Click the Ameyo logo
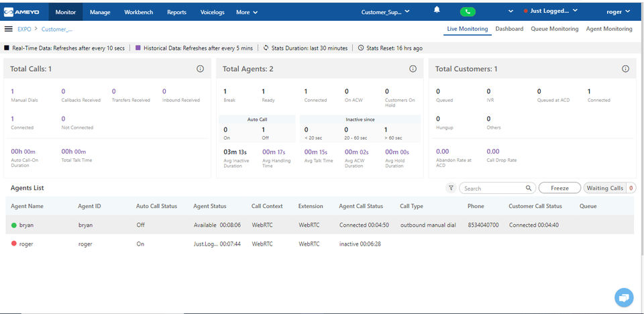The image size is (644, 314). pyautogui.click(x=22, y=11)
